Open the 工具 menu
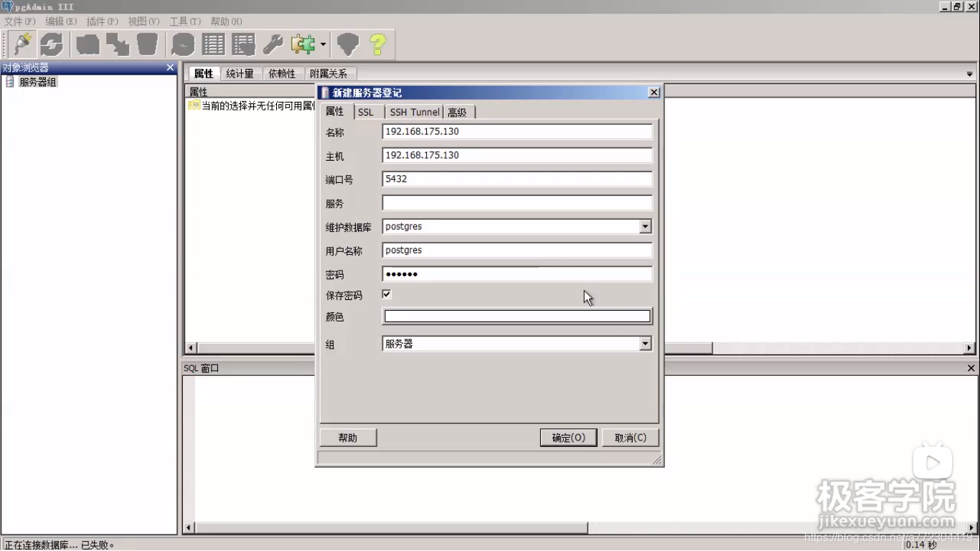Image resolution: width=980 pixels, height=551 pixels. pyautogui.click(x=185, y=22)
